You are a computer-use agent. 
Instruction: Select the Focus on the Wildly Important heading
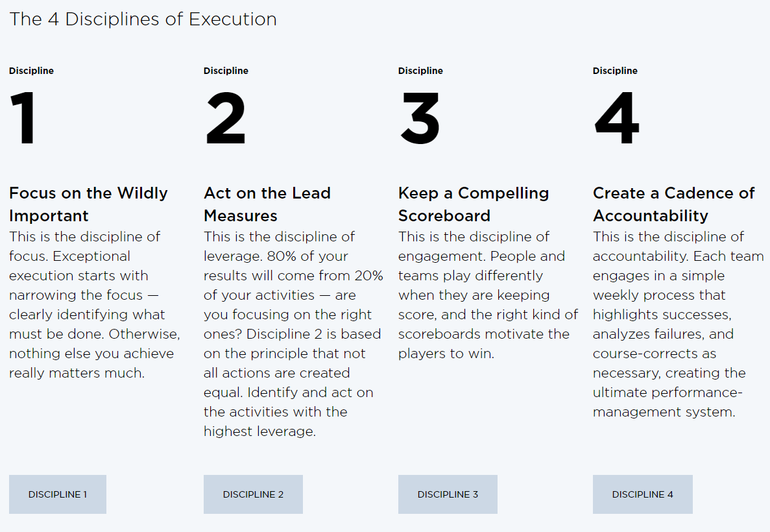click(88, 204)
